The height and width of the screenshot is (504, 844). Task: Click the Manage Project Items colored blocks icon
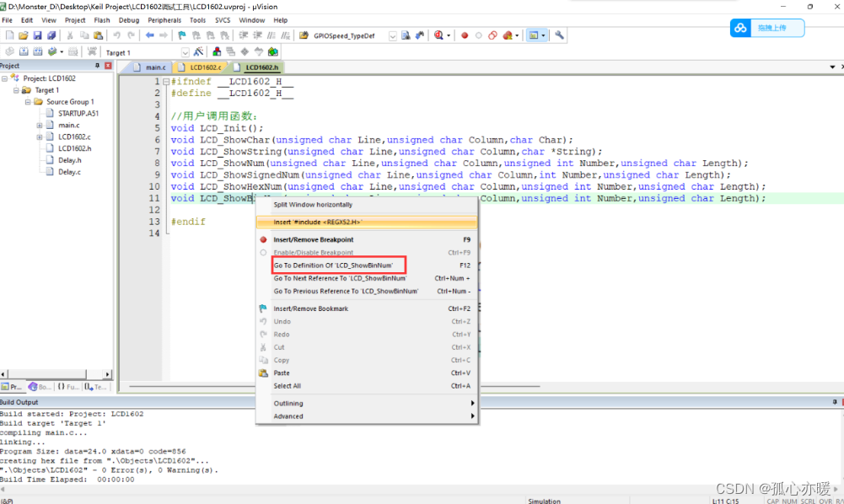click(x=217, y=52)
